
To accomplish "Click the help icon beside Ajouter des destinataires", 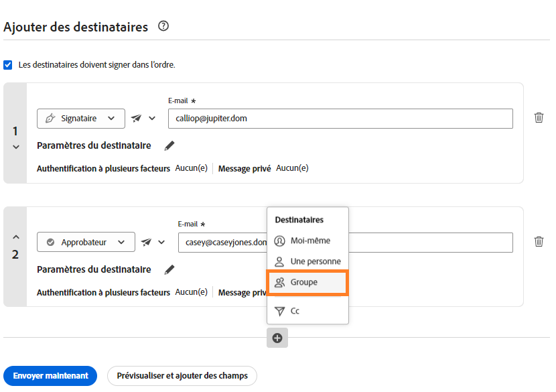I will [163, 27].
